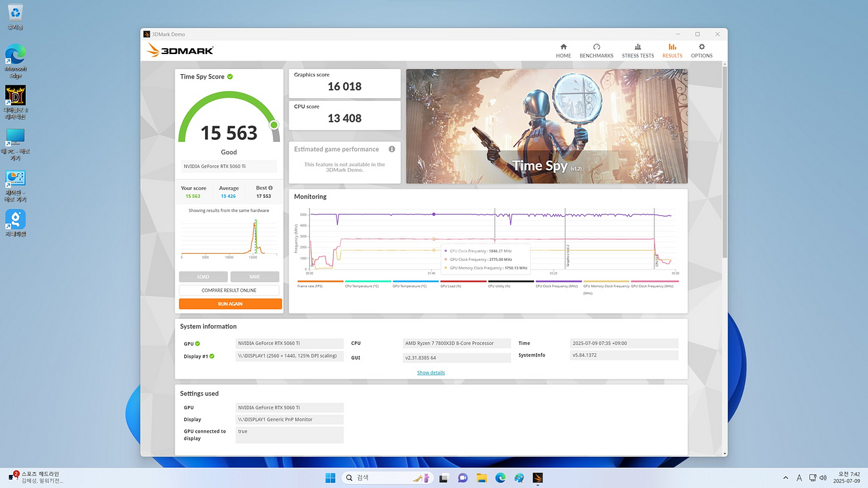
Task: Select the blue bottom-most desktop app icon
Action: click(16, 223)
